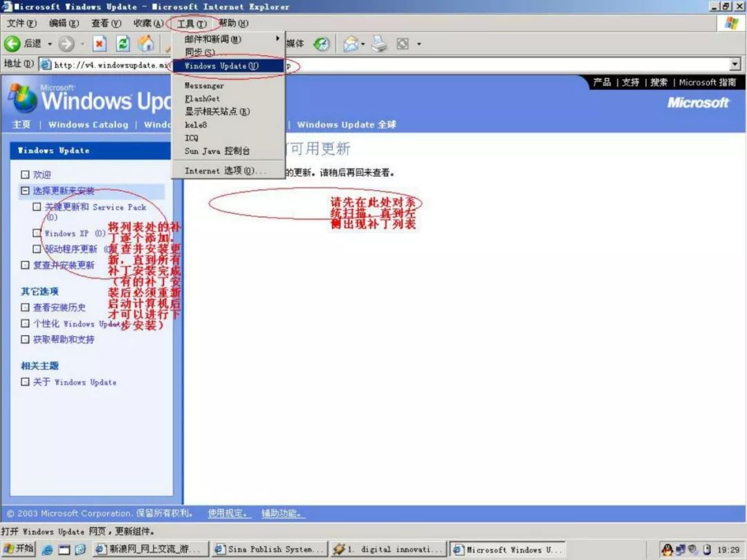Screen dimensions: 747x560
Task: Click the History clock icon
Action: point(322,44)
